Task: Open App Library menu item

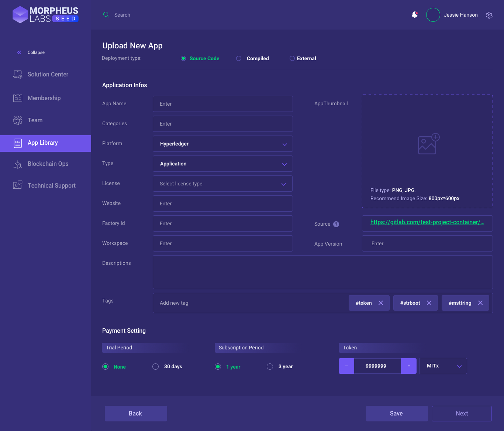Action: click(45, 143)
